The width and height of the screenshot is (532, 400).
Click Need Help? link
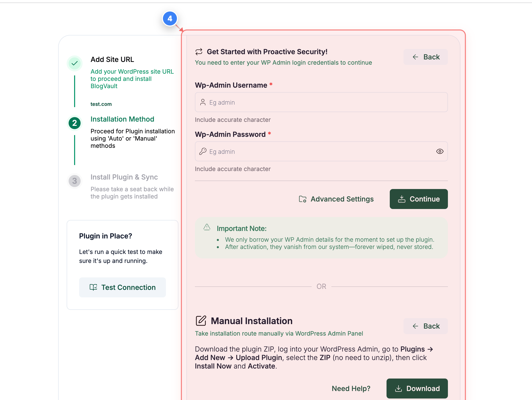tap(351, 388)
